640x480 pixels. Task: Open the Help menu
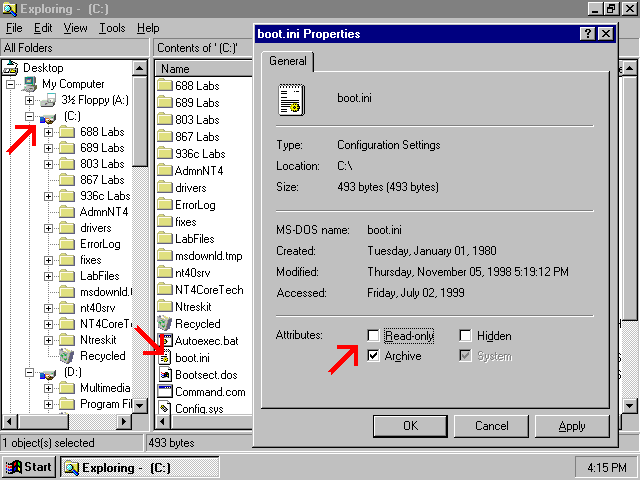click(x=148, y=28)
